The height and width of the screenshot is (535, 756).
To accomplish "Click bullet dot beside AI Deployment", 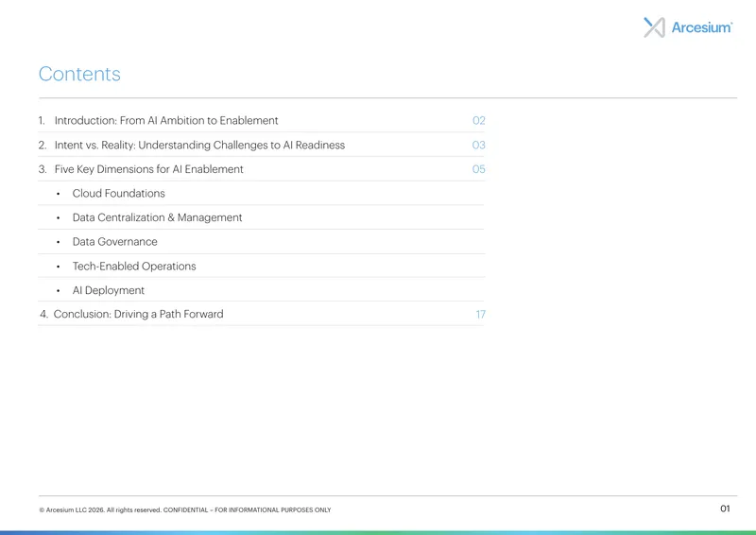I will (x=59, y=291).
